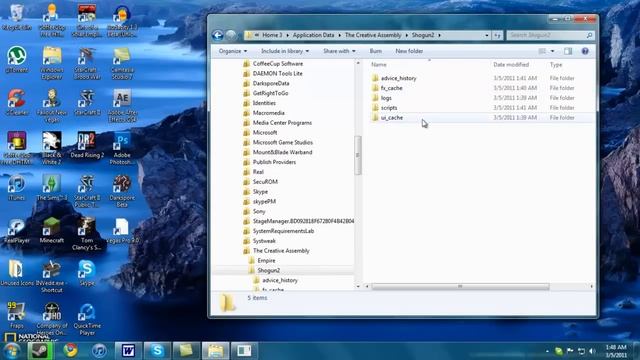
Task: Sort by the Type column header
Action: tap(556, 64)
